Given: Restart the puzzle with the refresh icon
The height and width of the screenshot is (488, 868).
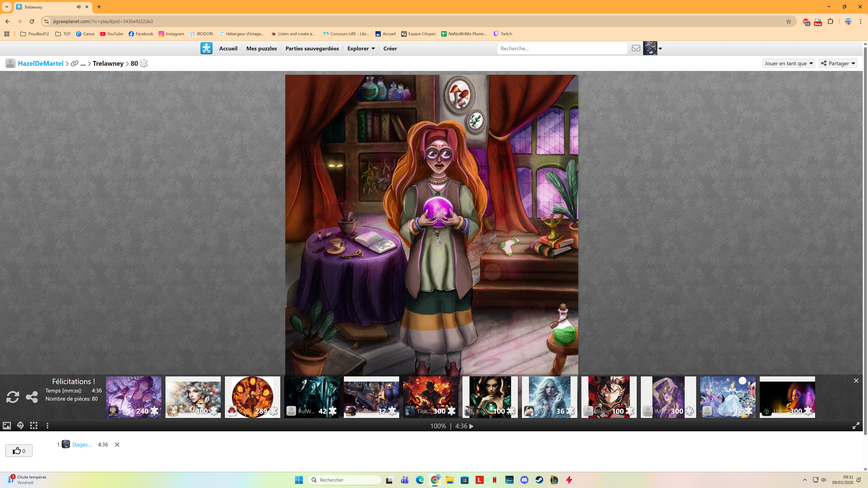Looking at the screenshot, I should pyautogui.click(x=12, y=397).
